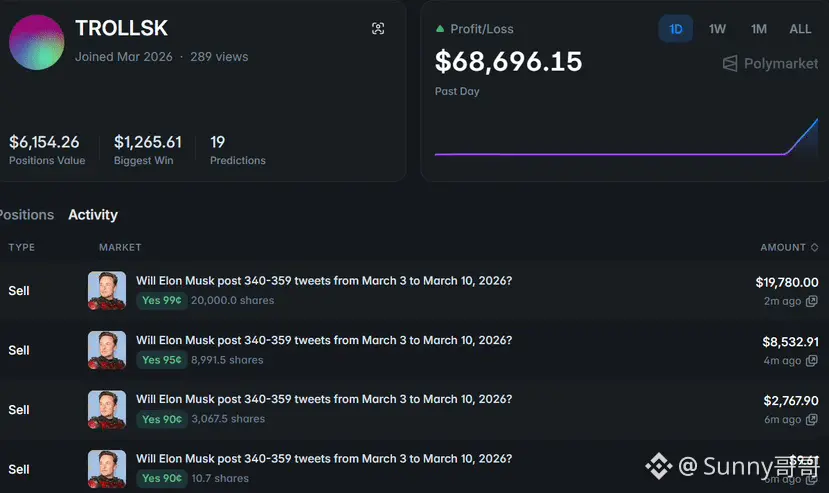Screen dimensions: 829x493
Task: Select the 1D profit/loss range
Action: 676,29
